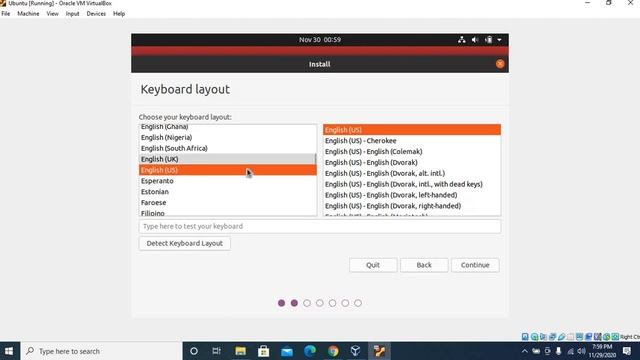Open VirtualBox Manager cube icon on taskbar
The height and width of the screenshot is (360, 640).
tap(356, 351)
